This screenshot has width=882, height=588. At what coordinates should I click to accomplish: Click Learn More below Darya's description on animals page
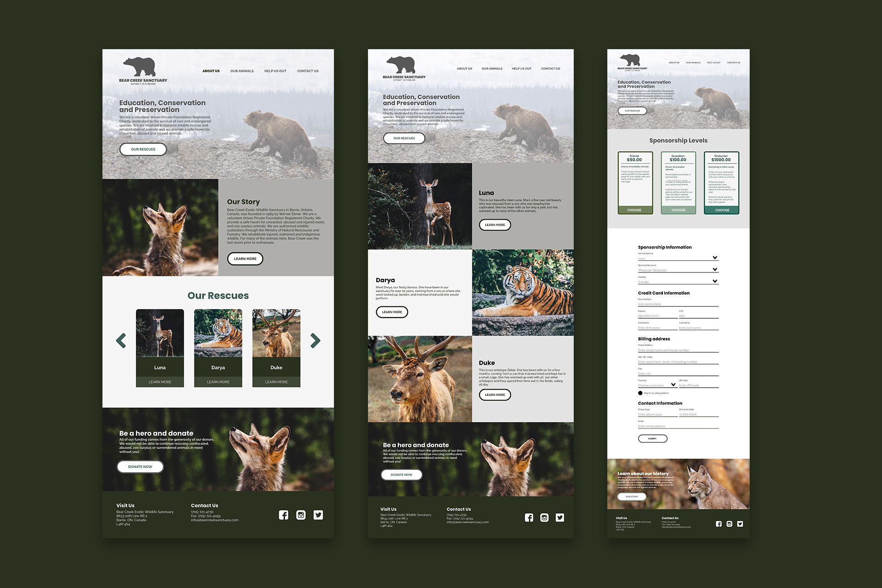(x=392, y=312)
